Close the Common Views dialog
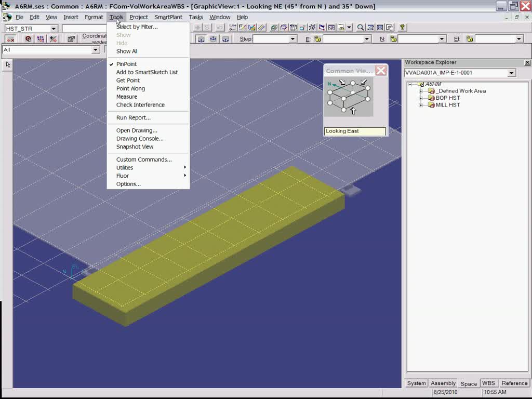The width and height of the screenshot is (532, 399). 381,71
